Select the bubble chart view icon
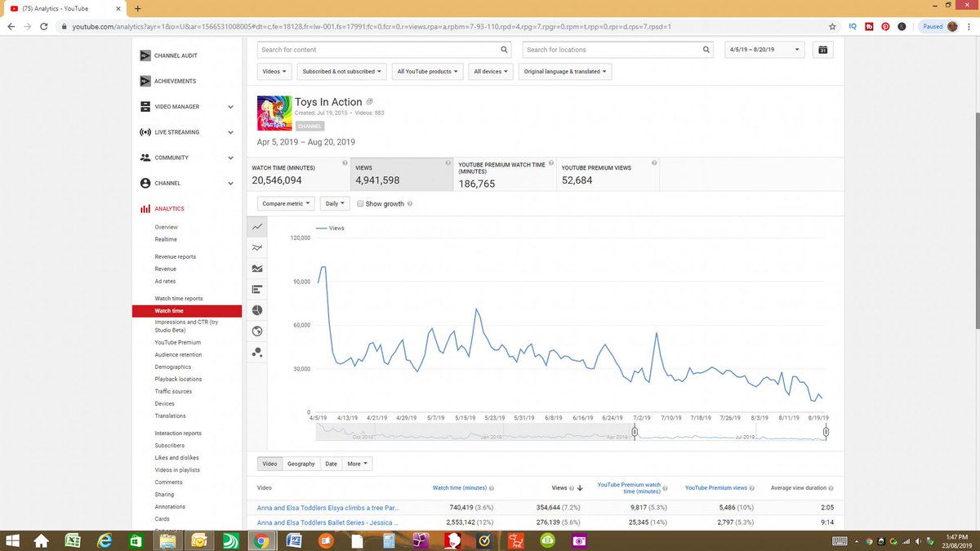The height and width of the screenshot is (551, 980). pos(257,353)
